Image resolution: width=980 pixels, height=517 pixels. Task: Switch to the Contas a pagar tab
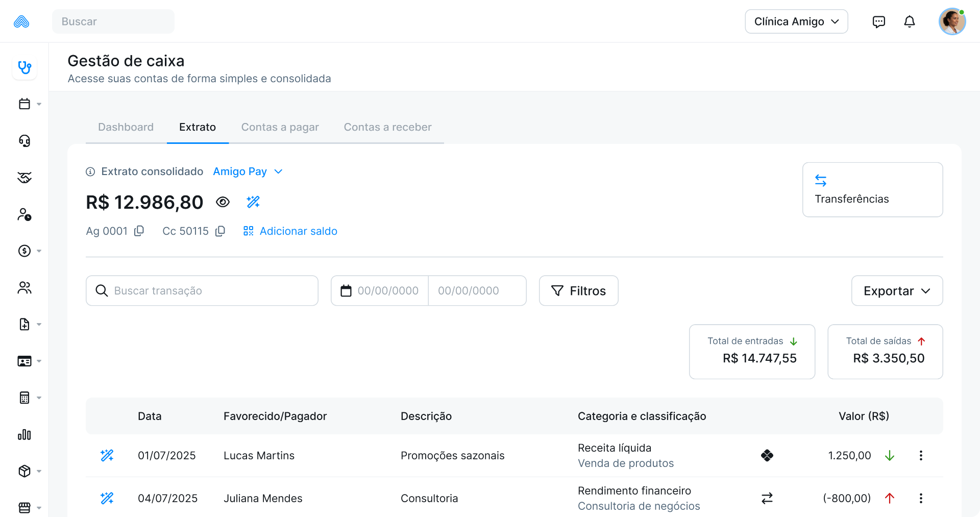pos(280,127)
